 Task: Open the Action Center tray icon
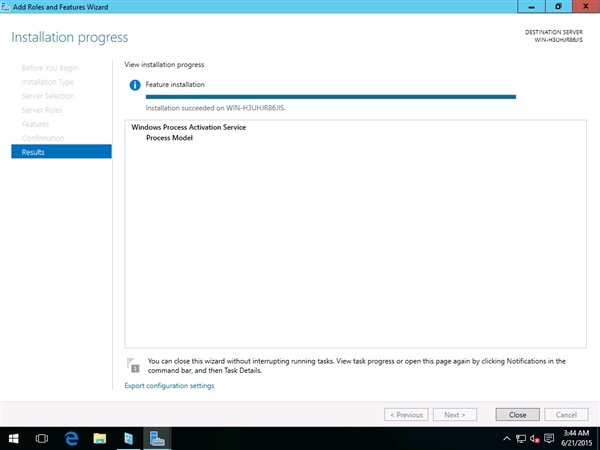549,439
